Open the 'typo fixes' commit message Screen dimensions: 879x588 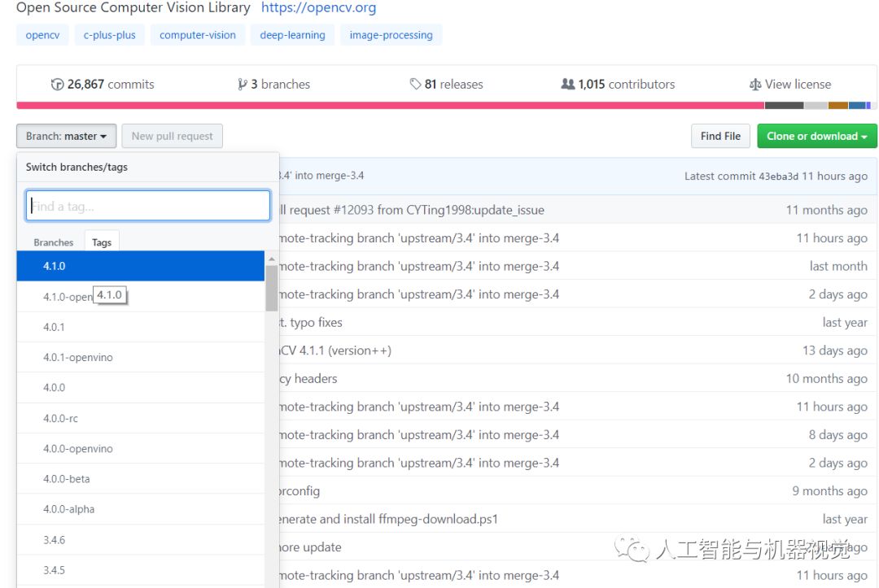pos(311,323)
